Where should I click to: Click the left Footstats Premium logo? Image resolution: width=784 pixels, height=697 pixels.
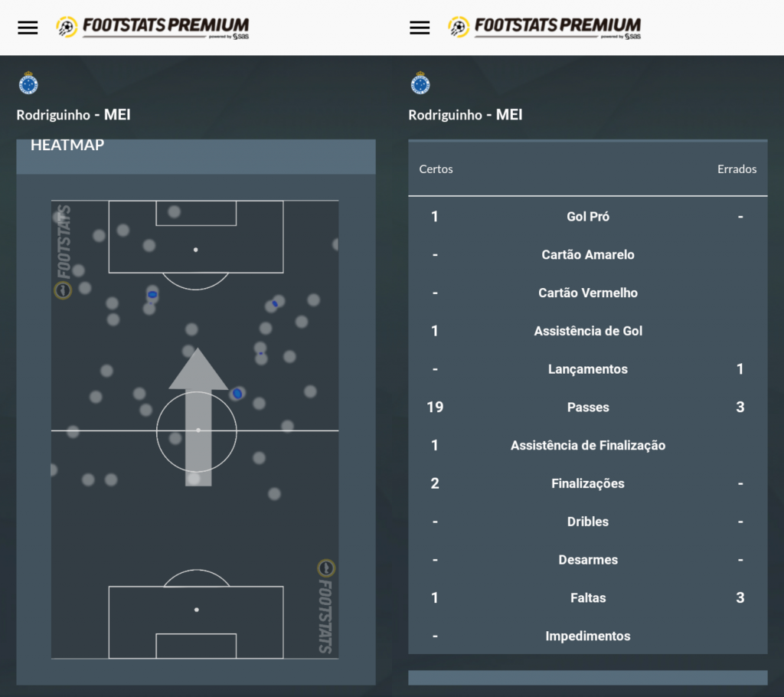point(152,28)
